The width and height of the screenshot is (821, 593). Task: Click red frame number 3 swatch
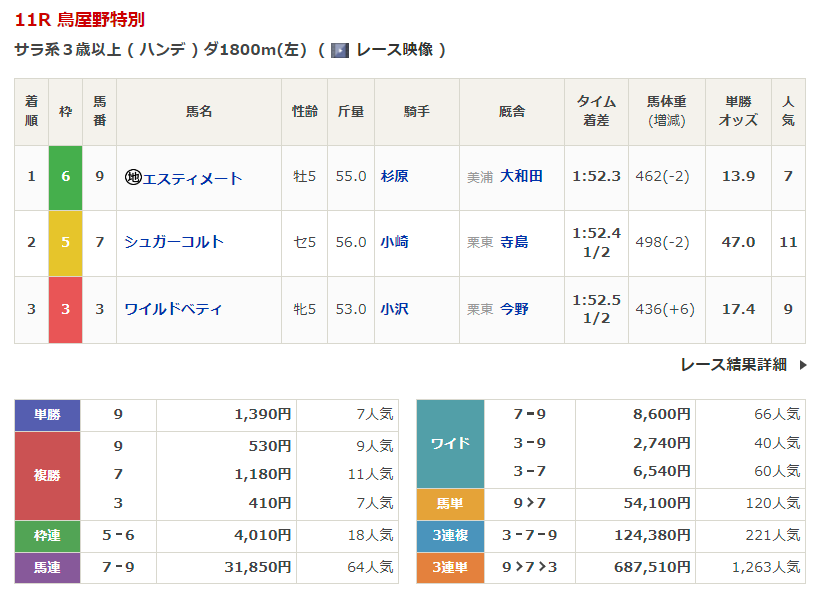(x=65, y=309)
